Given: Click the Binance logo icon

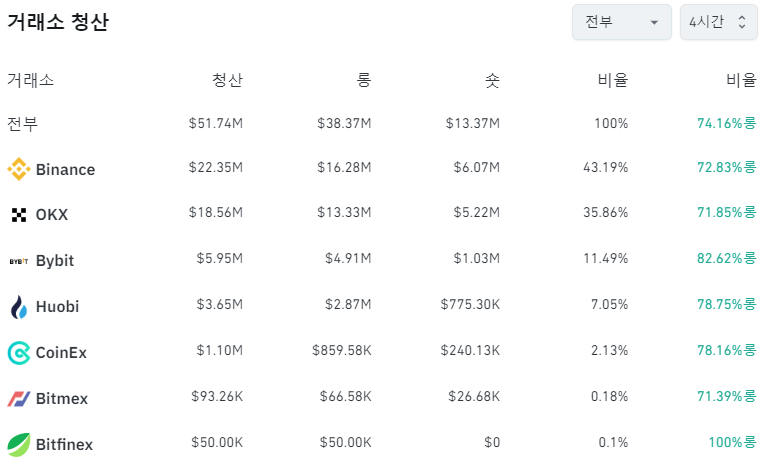Looking at the screenshot, I should (19, 169).
